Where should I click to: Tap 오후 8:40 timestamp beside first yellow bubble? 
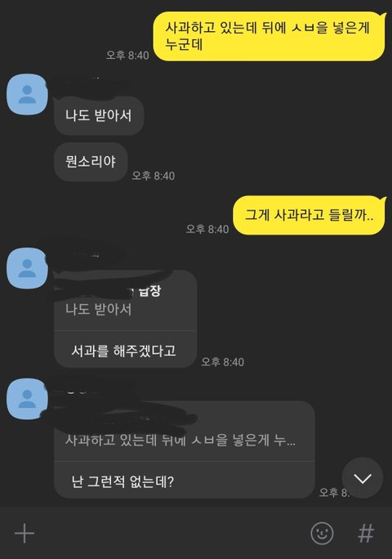pyautogui.click(x=127, y=55)
